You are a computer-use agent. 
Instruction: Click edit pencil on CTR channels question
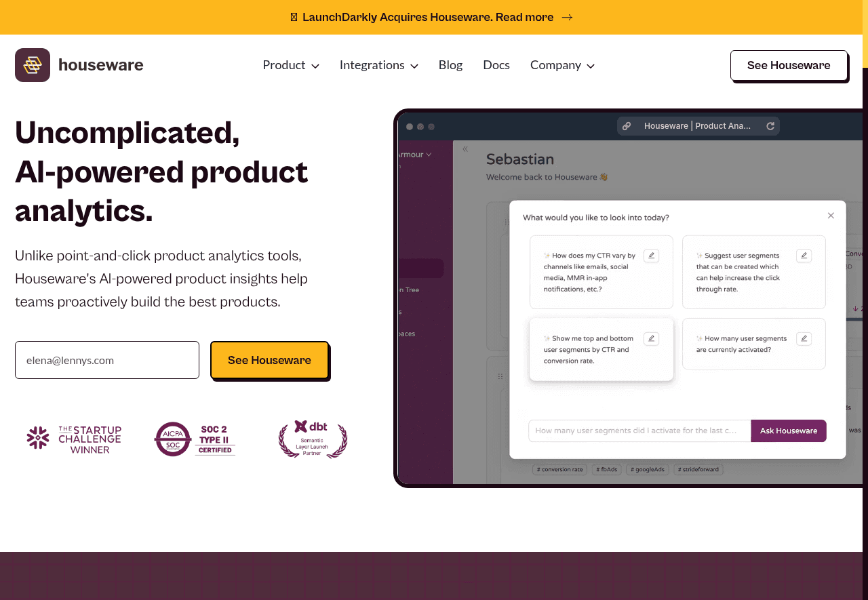coord(651,256)
